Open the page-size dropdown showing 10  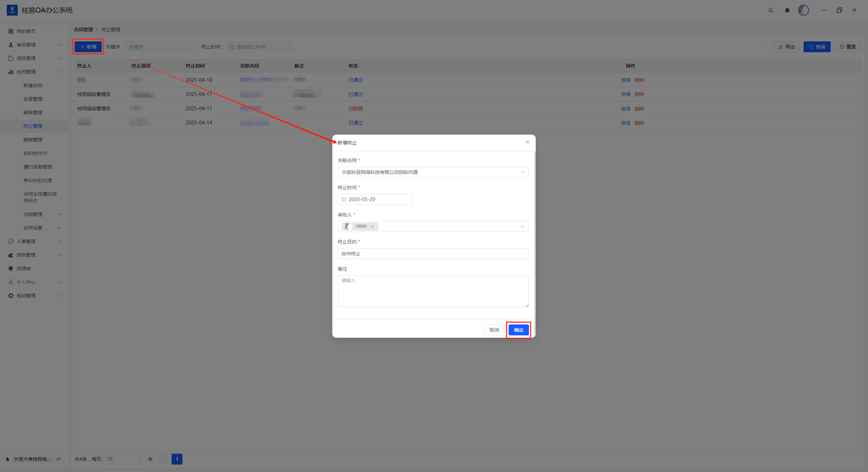coord(124,459)
